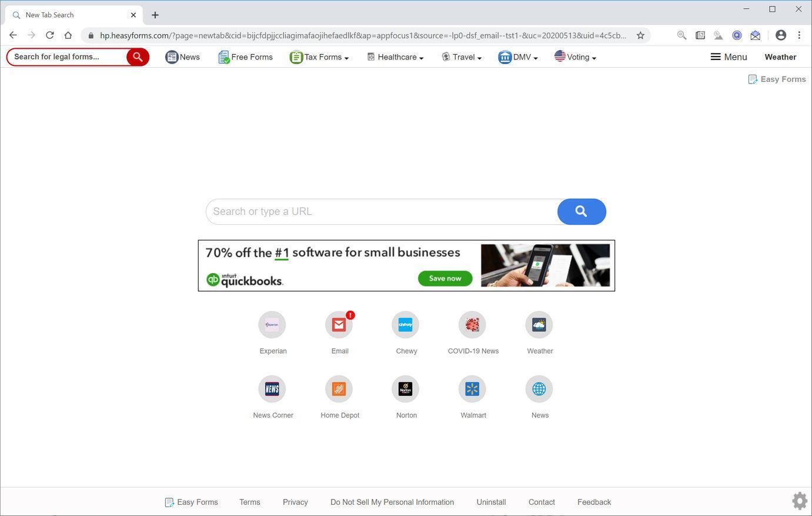Click the blue web search button

[x=582, y=212]
